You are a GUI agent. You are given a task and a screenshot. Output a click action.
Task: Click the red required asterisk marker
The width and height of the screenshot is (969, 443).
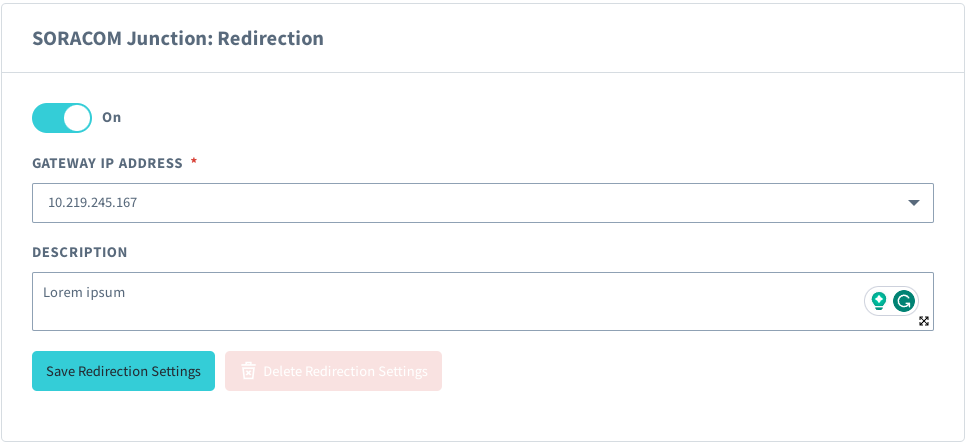tap(194, 163)
